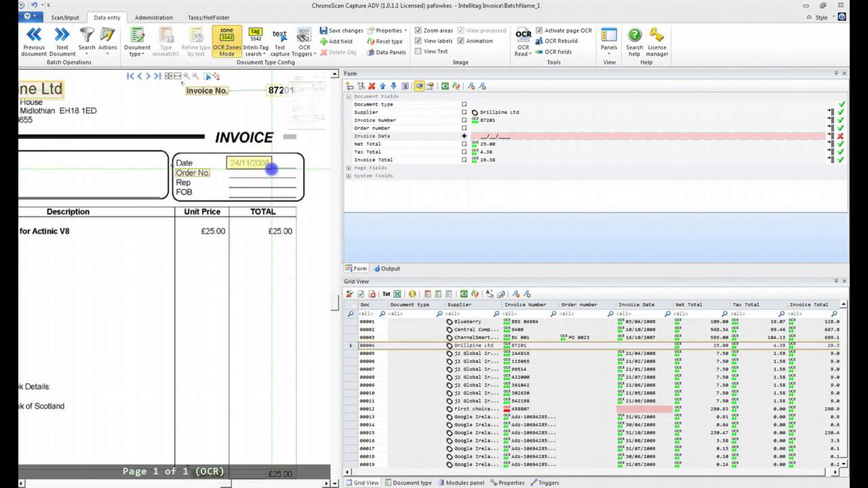The width and height of the screenshot is (868, 488).
Task: Start the Text capture tool
Action: point(279,41)
